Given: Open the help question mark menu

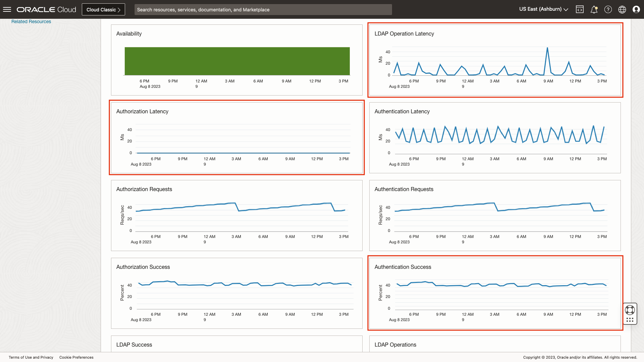Looking at the screenshot, I should click(x=608, y=9).
